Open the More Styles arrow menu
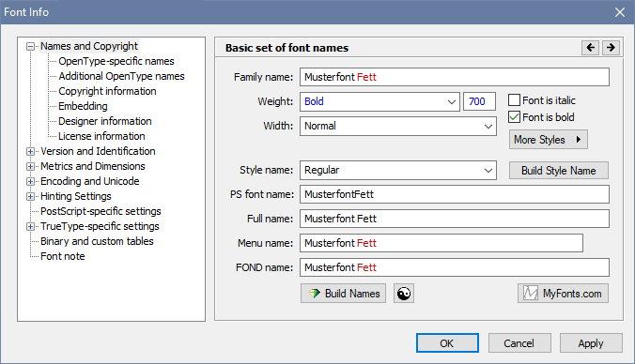Image resolution: width=635 pixels, height=364 pixels. (549, 140)
